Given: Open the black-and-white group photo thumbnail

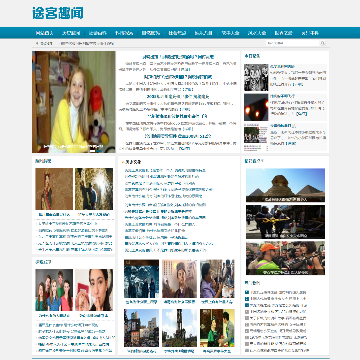Looking at the screenshot, I should click(256, 77).
